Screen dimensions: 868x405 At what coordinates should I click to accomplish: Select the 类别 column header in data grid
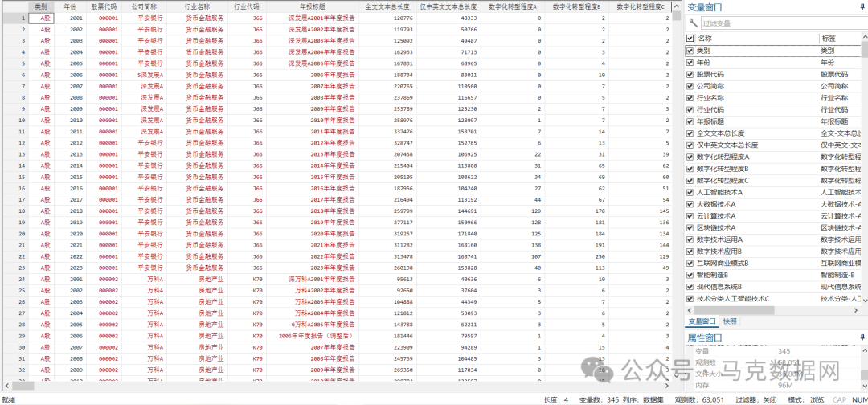pos(41,7)
